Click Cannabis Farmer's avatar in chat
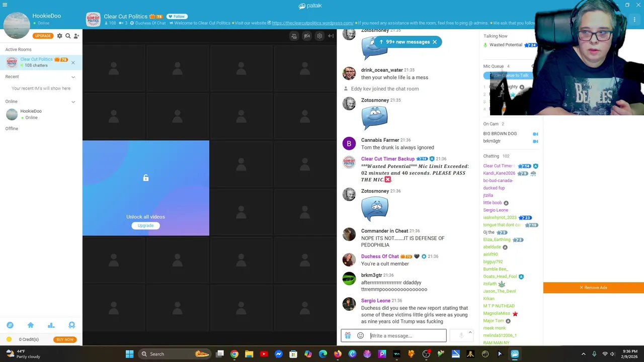Image resolution: width=644 pixels, height=362 pixels. [x=349, y=144]
